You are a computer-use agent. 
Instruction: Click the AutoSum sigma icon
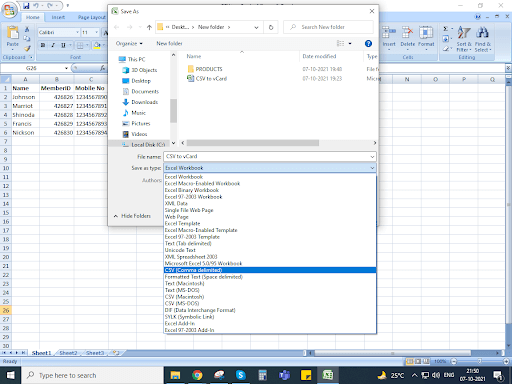(445, 29)
